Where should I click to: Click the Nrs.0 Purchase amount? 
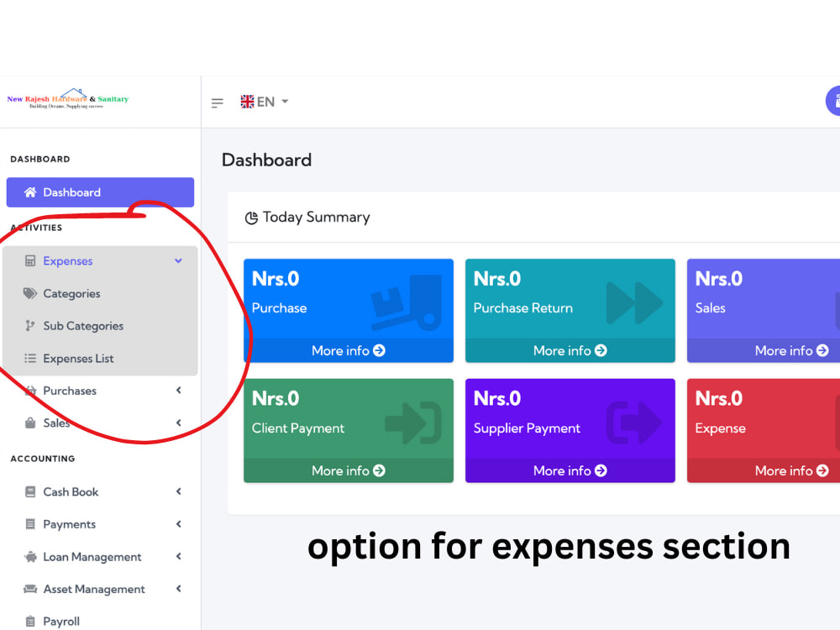[x=276, y=279]
